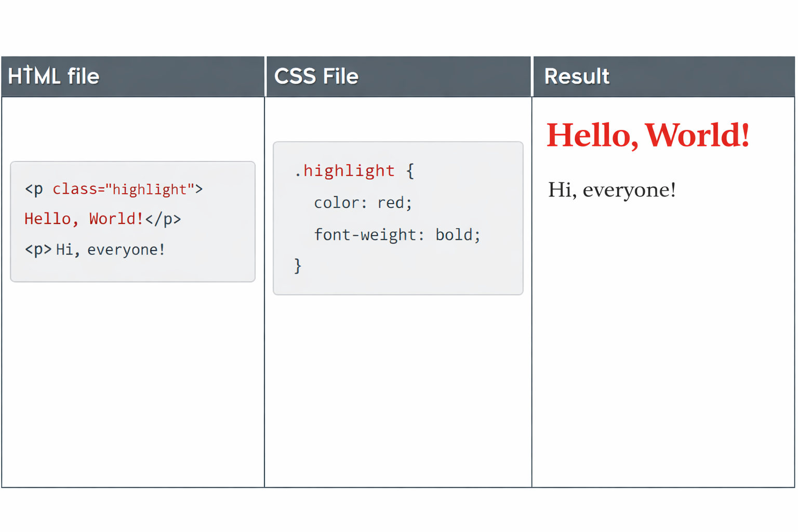Click "Hi, everyone!" in the Result column

coord(611,190)
